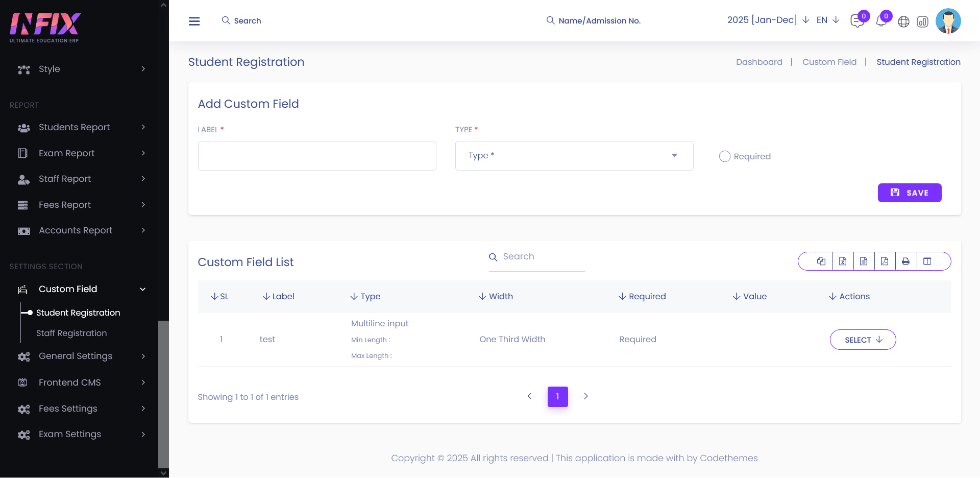Image resolution: width=980 pixels, height=478 pixels.
Task: Expand the Style menu chevron
Action: 143,69
